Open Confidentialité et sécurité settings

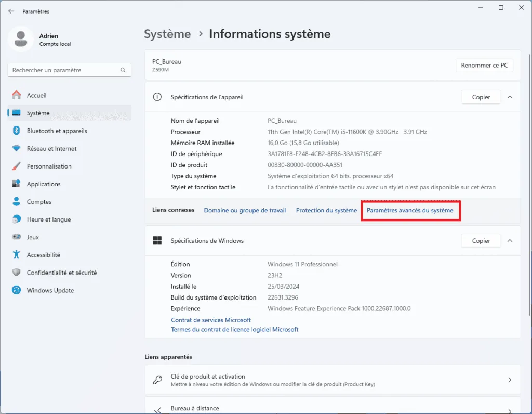click(69, 273)
